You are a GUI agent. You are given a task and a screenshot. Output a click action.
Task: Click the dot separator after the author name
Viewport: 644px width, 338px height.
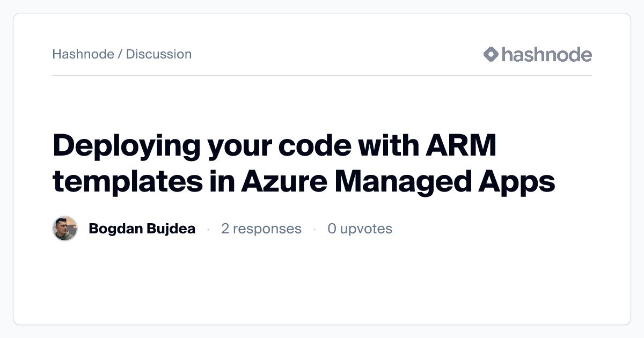[208, 230]
